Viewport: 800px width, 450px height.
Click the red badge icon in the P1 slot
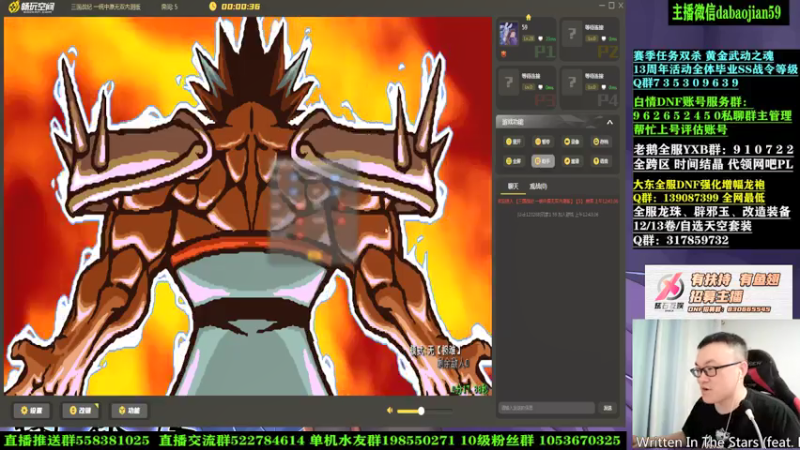tap(504, 54)
